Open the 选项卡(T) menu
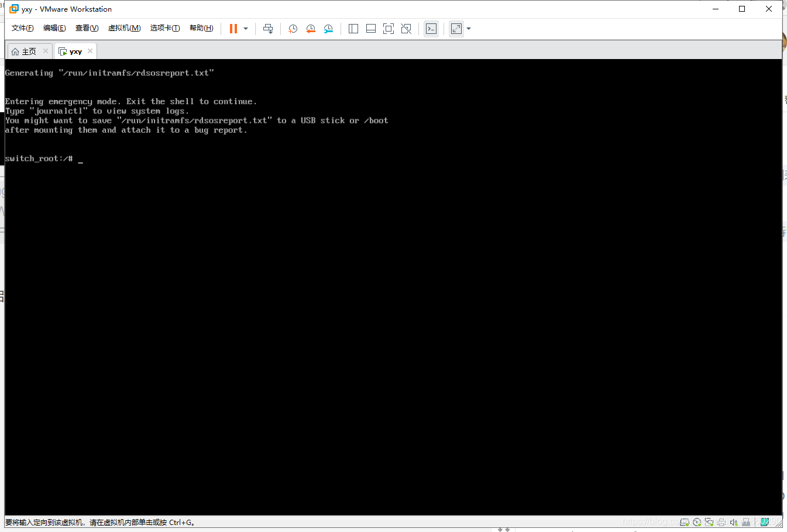This screenshot has width=787, height=532. 165,28
